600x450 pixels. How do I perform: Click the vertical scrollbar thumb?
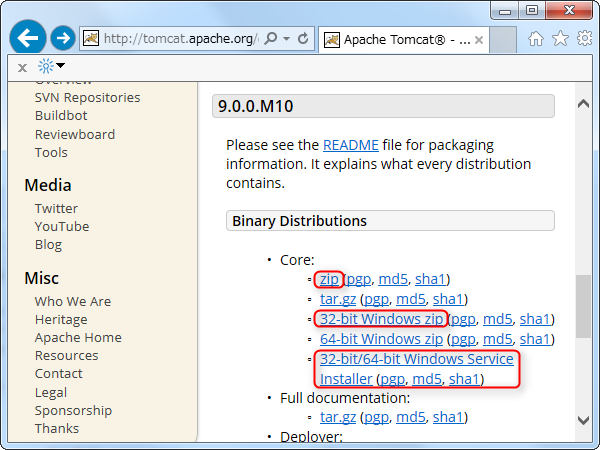point(583,306)
